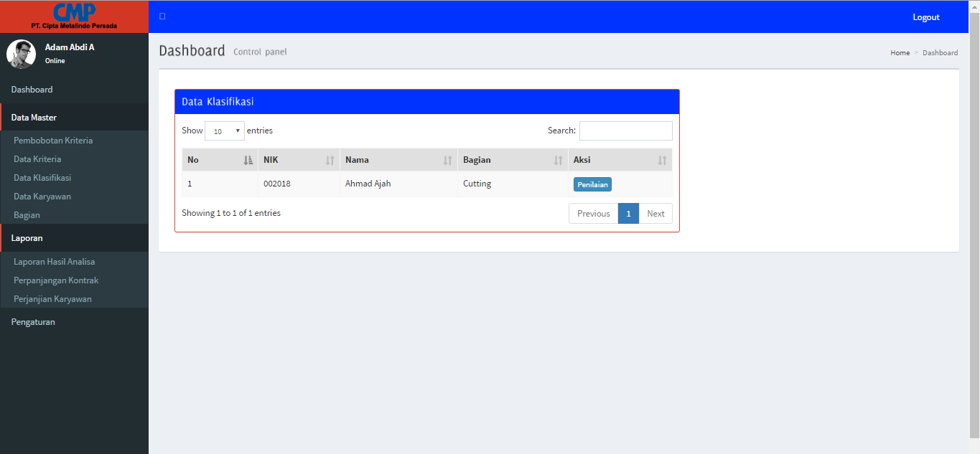The height and width of the screenshot is (454, 980).
Task: Open Dashboard in the sidebar
Action: click(x=74, y=90)
